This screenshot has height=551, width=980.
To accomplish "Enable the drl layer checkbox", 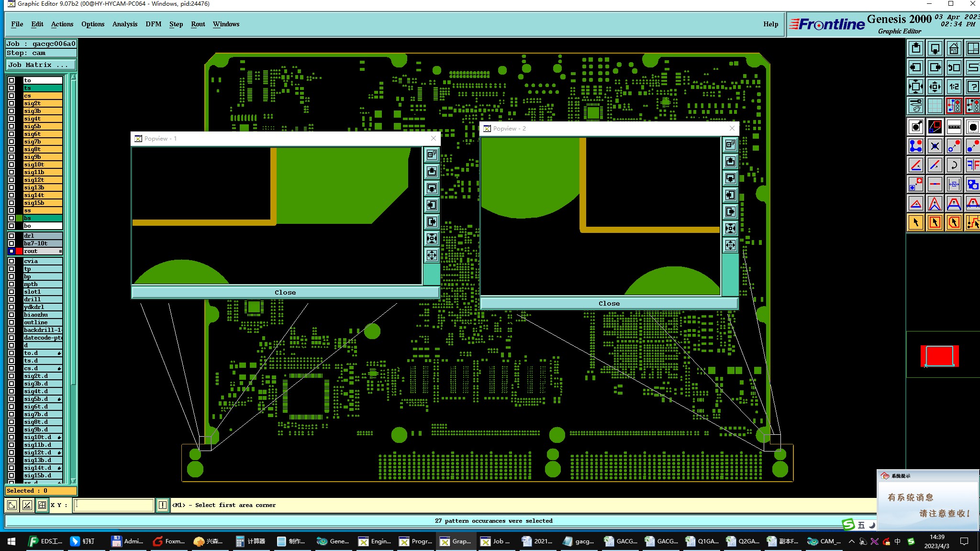I will click(x=11, y=236).
